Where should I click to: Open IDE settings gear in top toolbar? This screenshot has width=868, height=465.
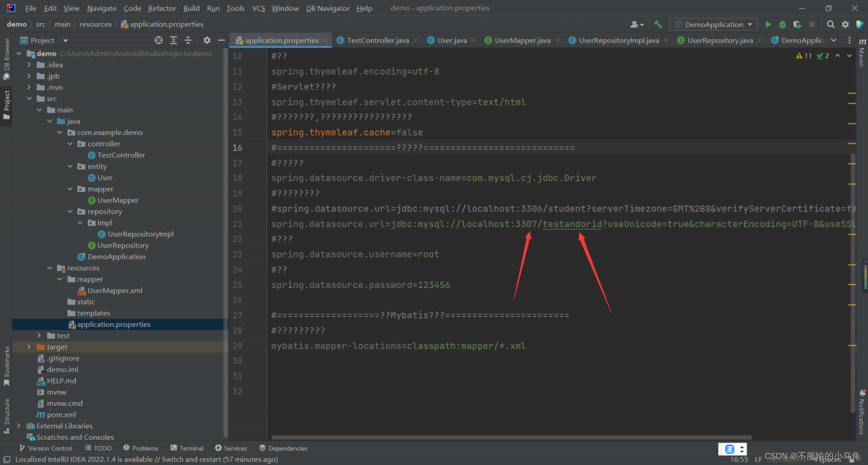(x=846, y=24)
